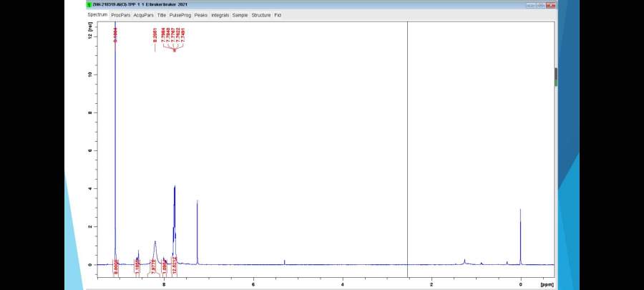This screenshot has width=644, height=290.
Task: Open the Fid tab
Action: tap(278, 15)
